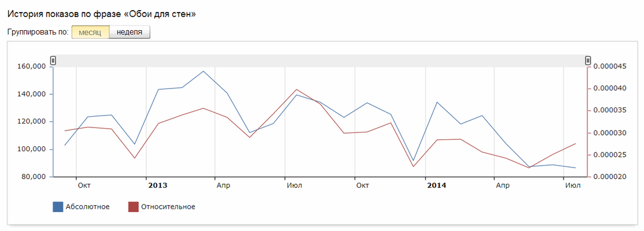This screenshot has width=644, height=231.
Task: Click the Относительное legend label
Action: 168,207
